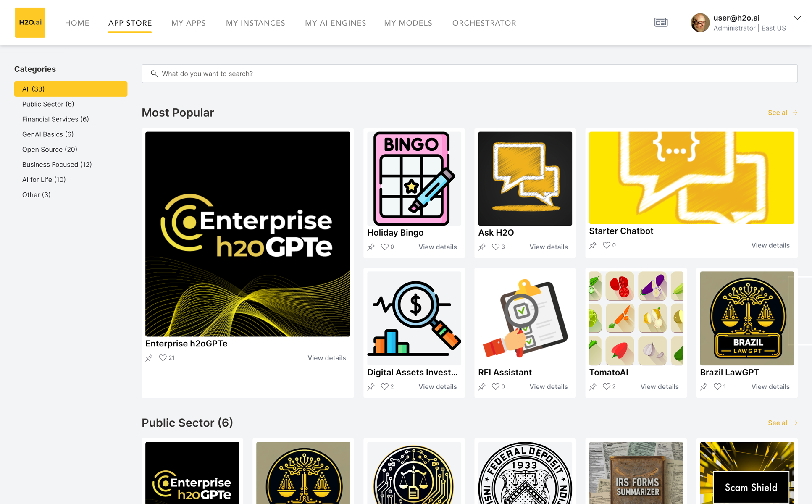View details of TomatoAI
This screenshot has width=812, height=504.
659,387
